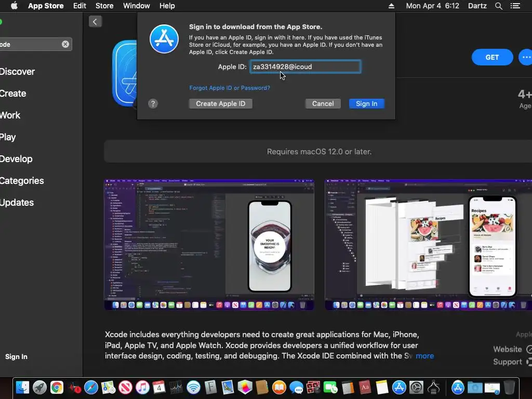
Task: Open System Preferences in dock
Action: pos(416,388)
